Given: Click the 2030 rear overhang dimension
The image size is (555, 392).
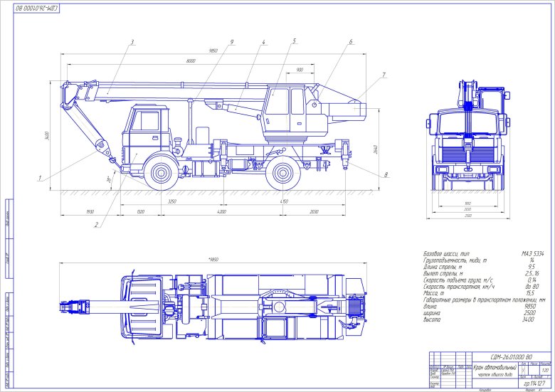Looking at the screenshot, I should [x=314, y=211].
